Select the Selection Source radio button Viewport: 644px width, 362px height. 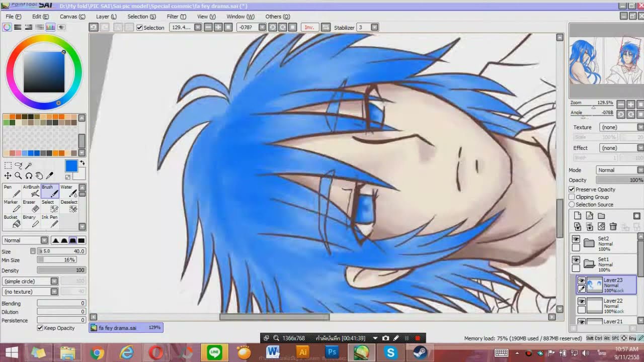572,205
